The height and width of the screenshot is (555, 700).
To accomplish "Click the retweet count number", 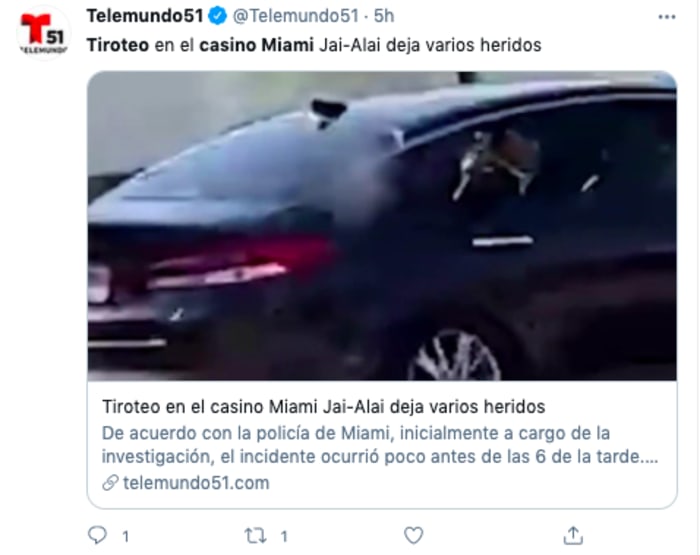I will (284, 536).
